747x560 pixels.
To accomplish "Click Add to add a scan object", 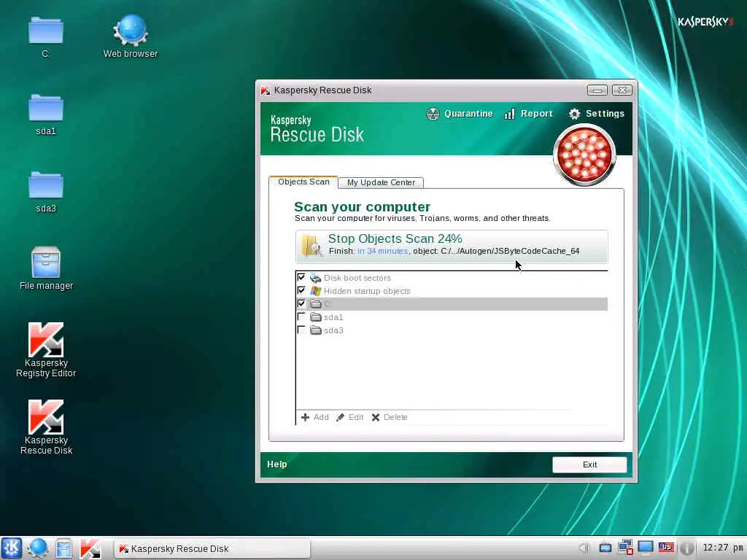I will pyautogui.click(x=315, y=417).
